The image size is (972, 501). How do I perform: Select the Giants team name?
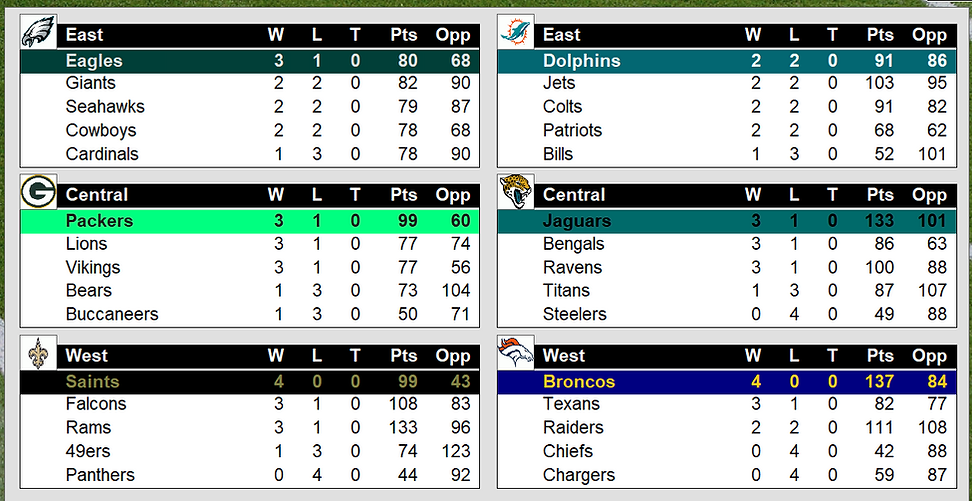(91, 83)
